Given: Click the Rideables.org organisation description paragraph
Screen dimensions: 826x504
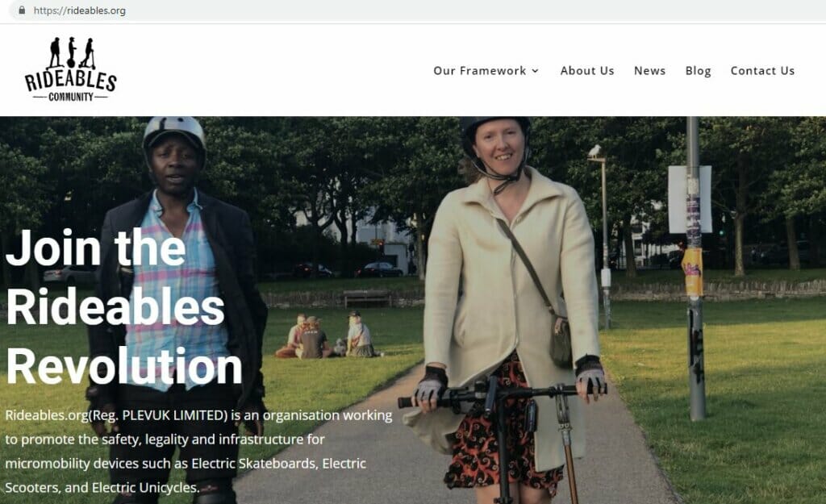Looking at the screenshot, I should (198, 452).
